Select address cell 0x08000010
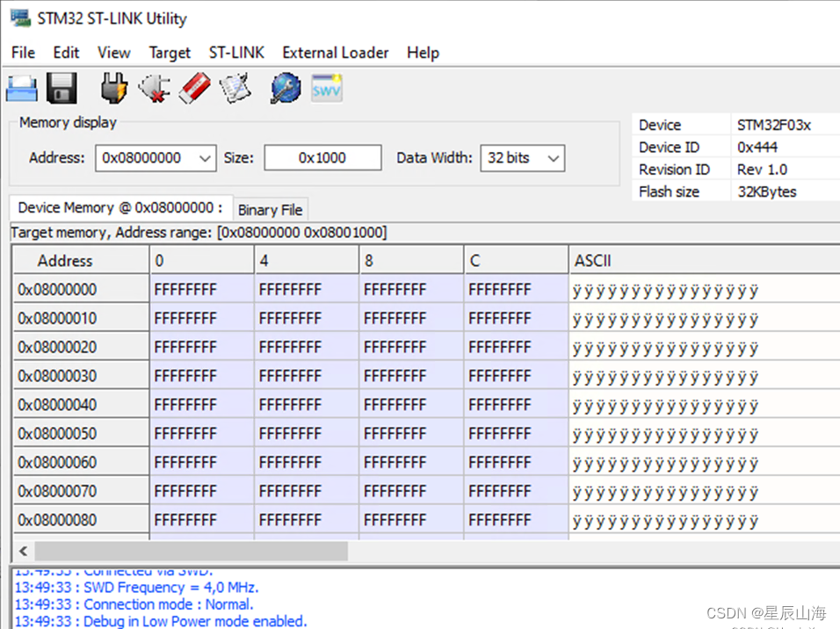The width and height of the screenshot is (840, 629). (80, 318)
